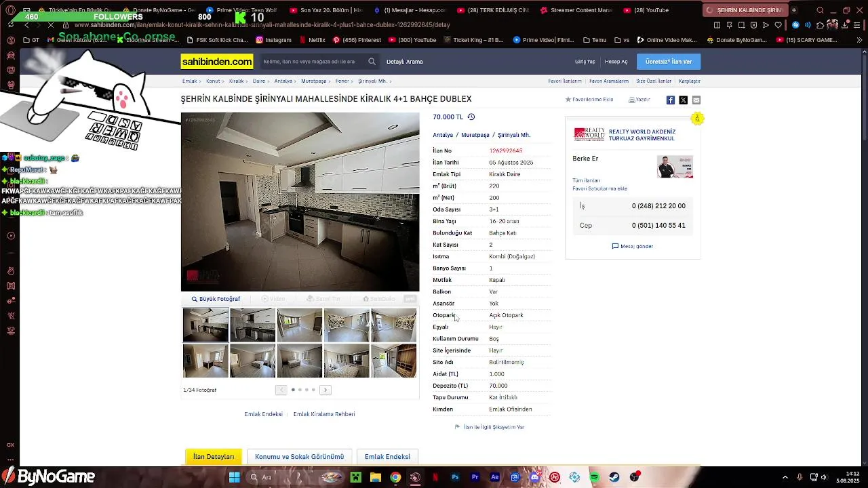Select the Konumu ve Sokak Görünümü tab

(299, 457)
